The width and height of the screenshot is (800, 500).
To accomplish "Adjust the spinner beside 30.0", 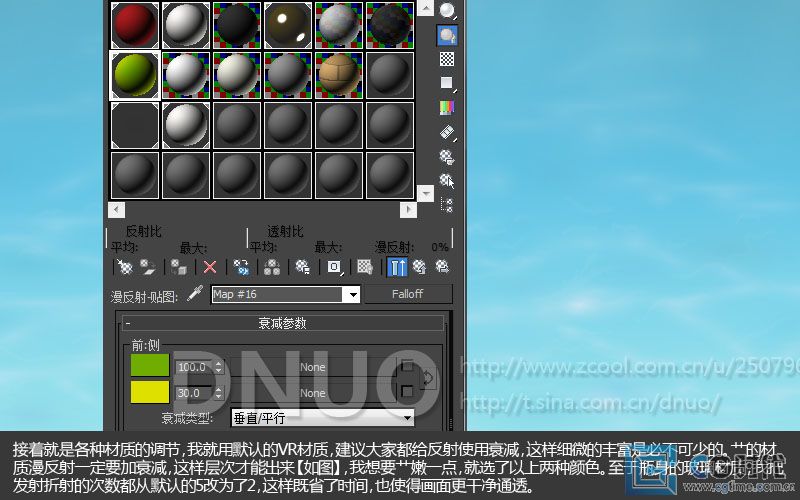I will (x=219, y=393).
